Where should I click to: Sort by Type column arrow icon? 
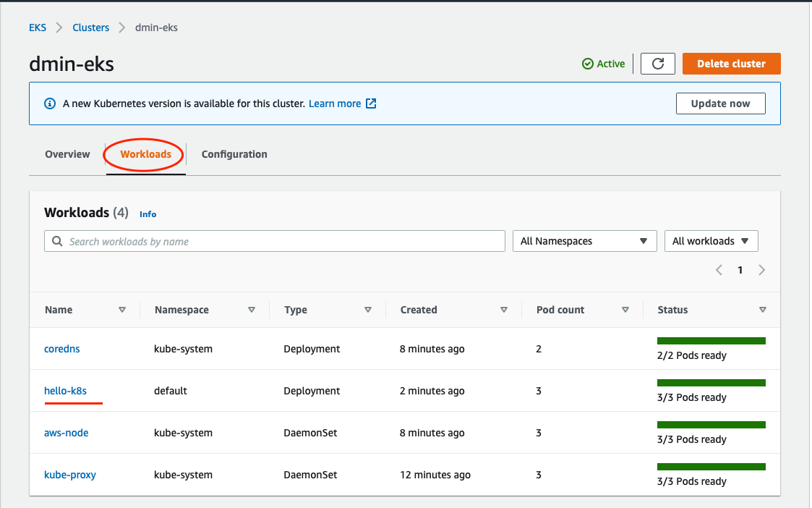point(368,310)
